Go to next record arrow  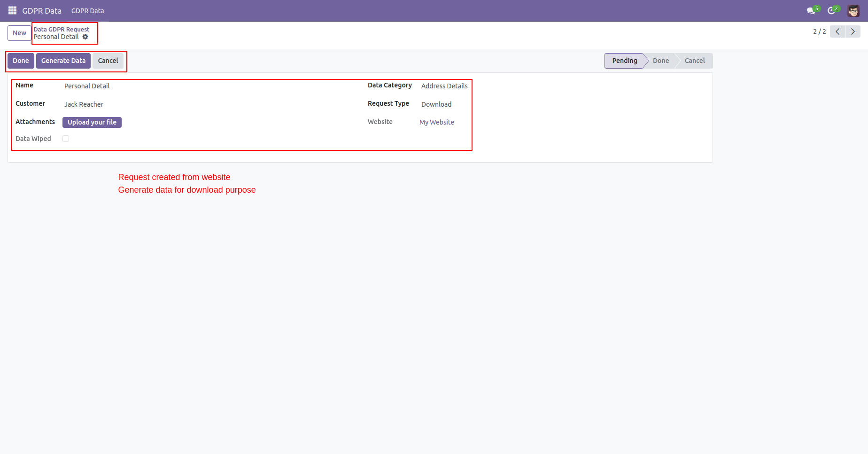tap(853, 31)
